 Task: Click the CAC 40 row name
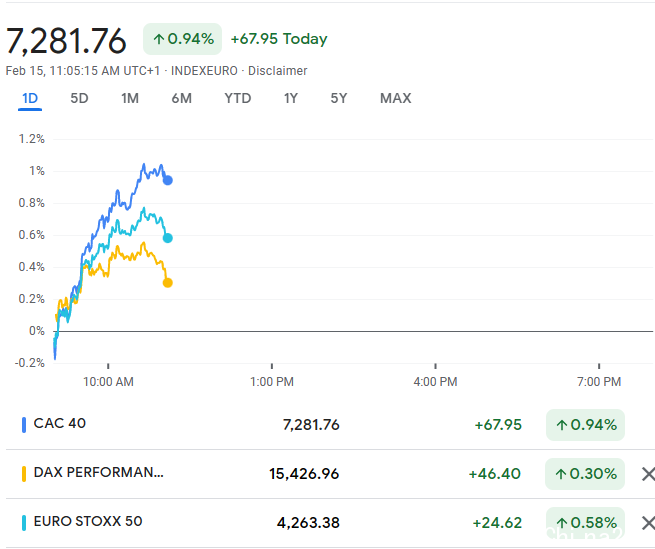pyautogui.click(x=60, y=424)
